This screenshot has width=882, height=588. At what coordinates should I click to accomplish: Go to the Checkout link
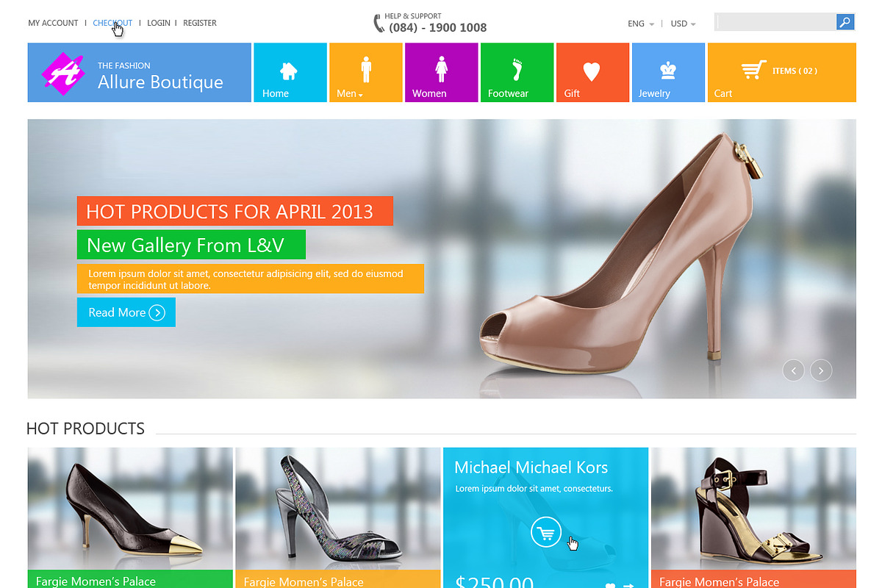pyautogui.click(x=112, y=23)
